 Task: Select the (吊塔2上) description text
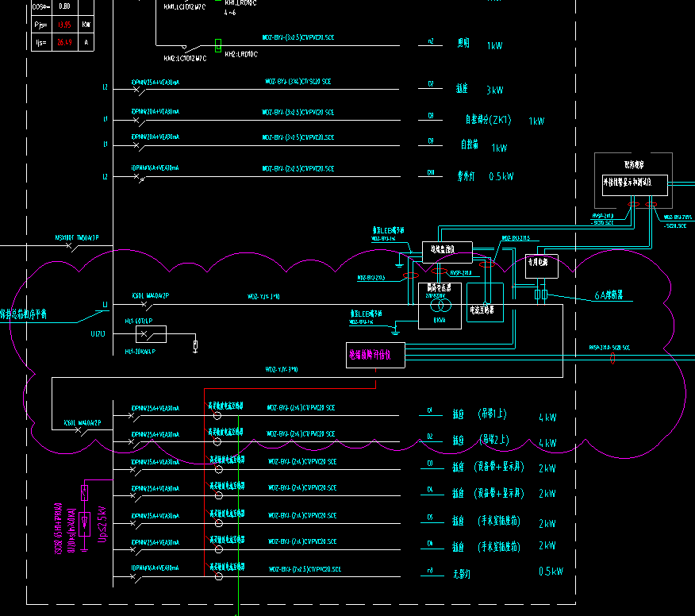(x=494, y=440)
